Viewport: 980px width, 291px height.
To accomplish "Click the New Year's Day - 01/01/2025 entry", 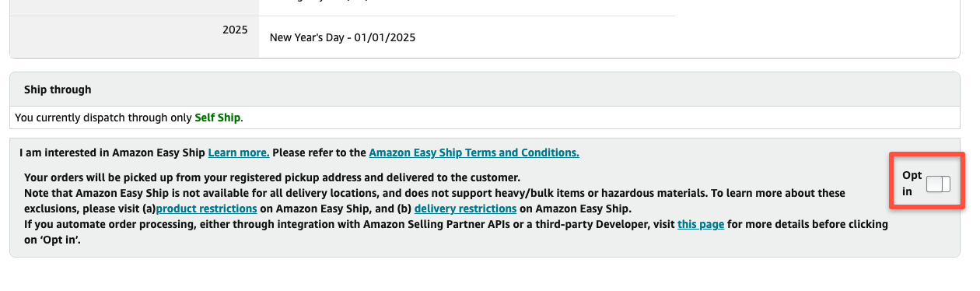I will (x=342, y=37).
